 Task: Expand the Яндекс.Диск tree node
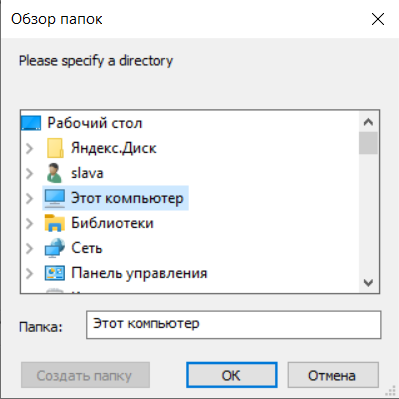(x=29, y=148)
